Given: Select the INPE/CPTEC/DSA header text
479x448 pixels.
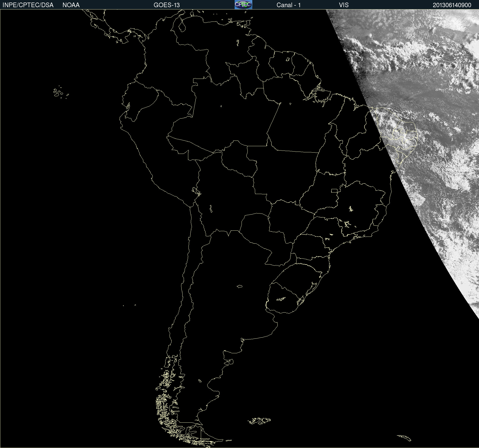Looking at the screenshot, I should [x=28, y=5].
